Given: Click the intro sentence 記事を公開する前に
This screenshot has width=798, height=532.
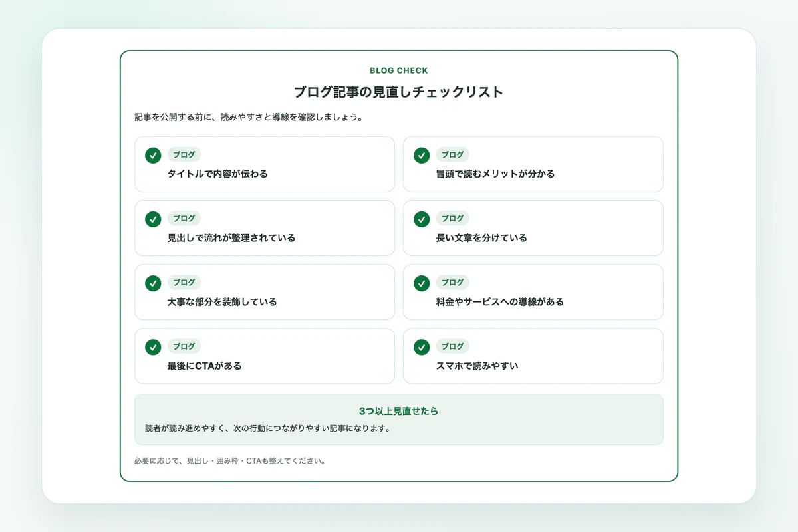Looking at the screenshot, I should [x=249, y=118].
